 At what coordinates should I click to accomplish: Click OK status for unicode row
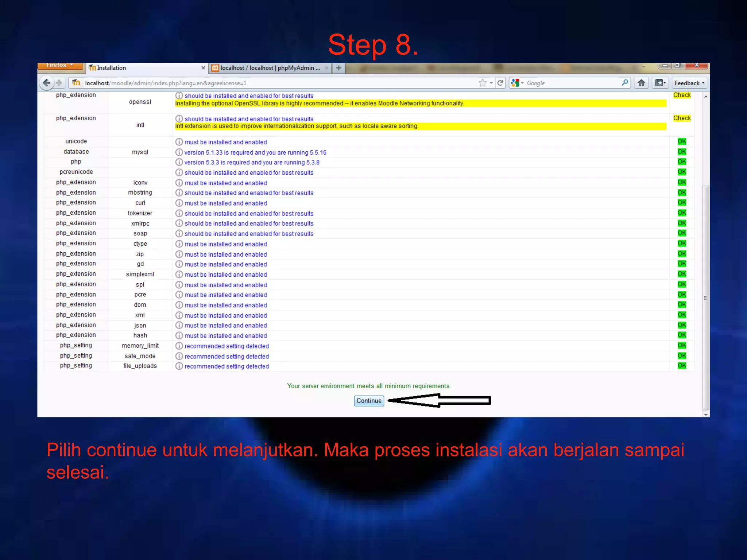click(x=682, y=141)
